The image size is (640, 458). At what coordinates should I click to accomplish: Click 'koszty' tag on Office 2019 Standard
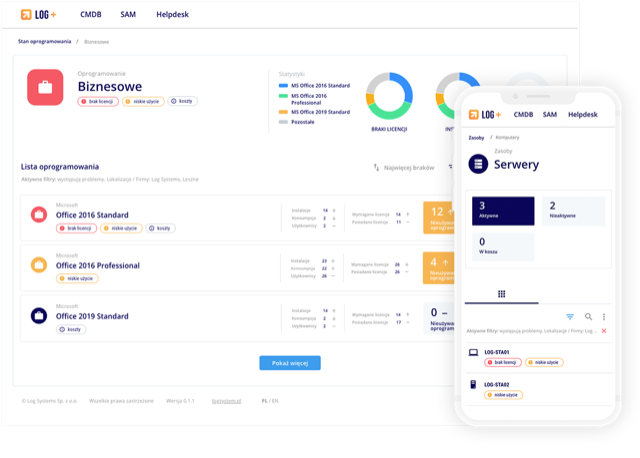(71, 329)
